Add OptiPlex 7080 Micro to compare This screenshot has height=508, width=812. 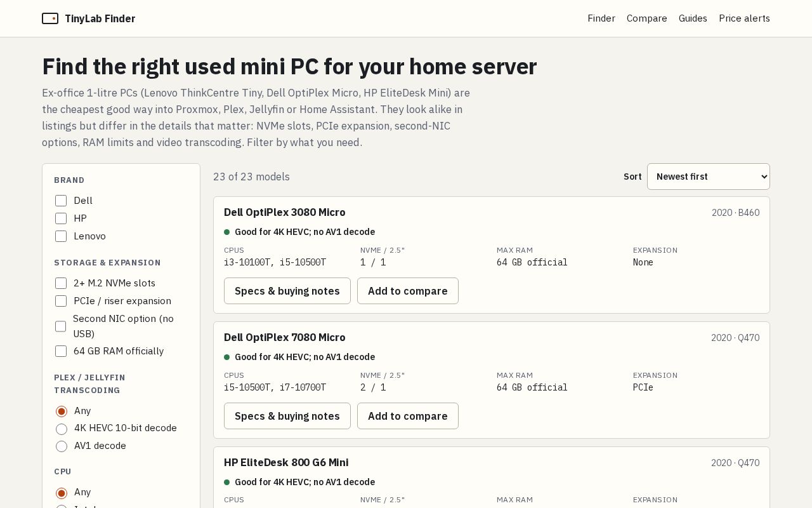point(408,416)
